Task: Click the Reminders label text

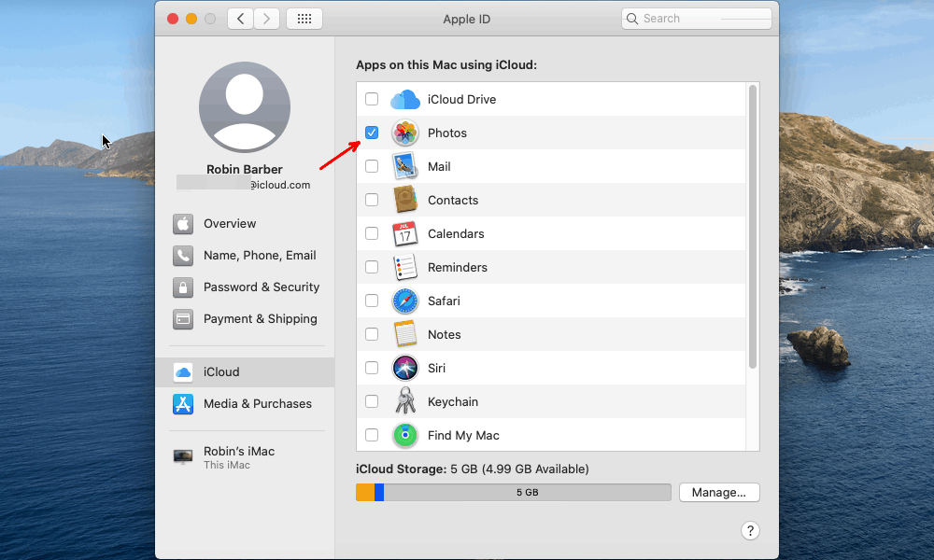Action: (x=458, y=267)
